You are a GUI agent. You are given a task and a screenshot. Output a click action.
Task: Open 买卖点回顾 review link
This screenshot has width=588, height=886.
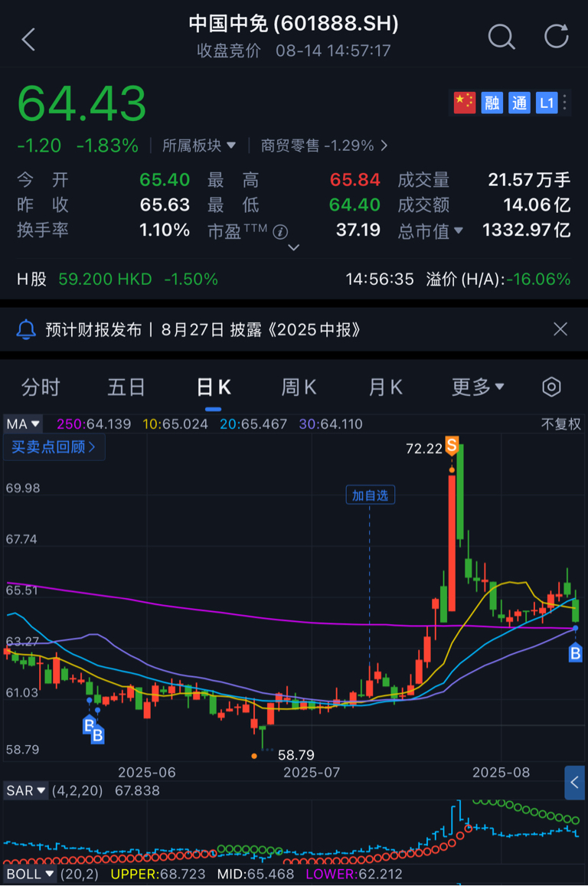point(54,447)
